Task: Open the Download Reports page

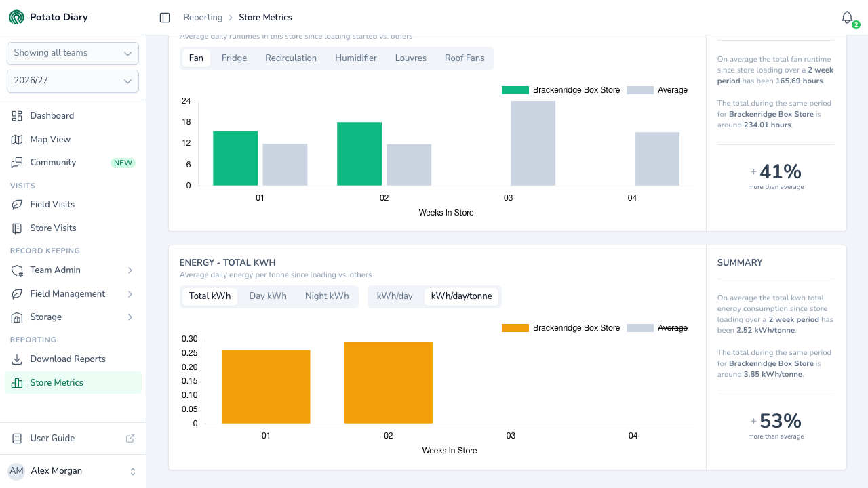Action: (x=73, y=359)
